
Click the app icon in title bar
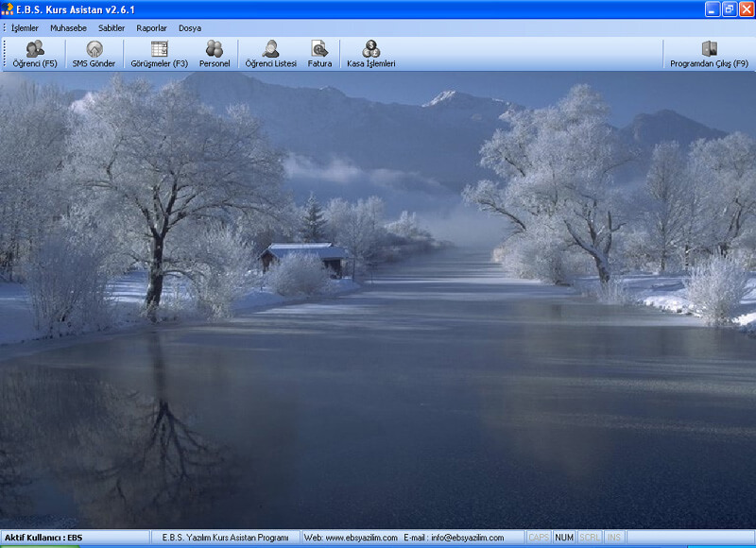8,9
